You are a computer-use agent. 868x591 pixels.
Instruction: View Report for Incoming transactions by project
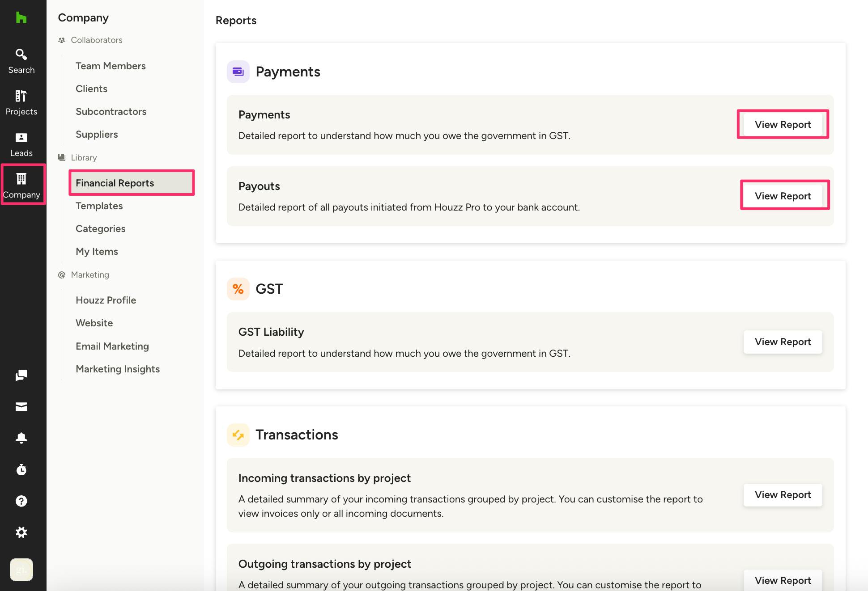coord(783,494)
